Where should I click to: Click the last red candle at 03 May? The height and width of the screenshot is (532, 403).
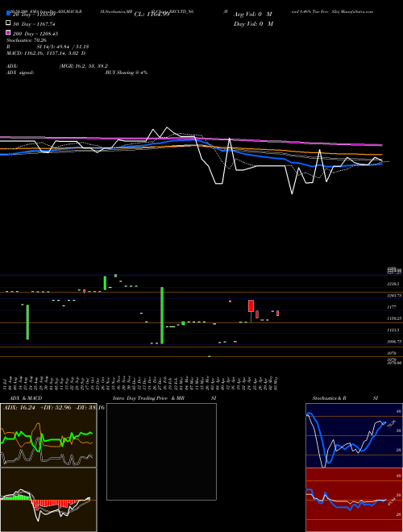(277, 314)
